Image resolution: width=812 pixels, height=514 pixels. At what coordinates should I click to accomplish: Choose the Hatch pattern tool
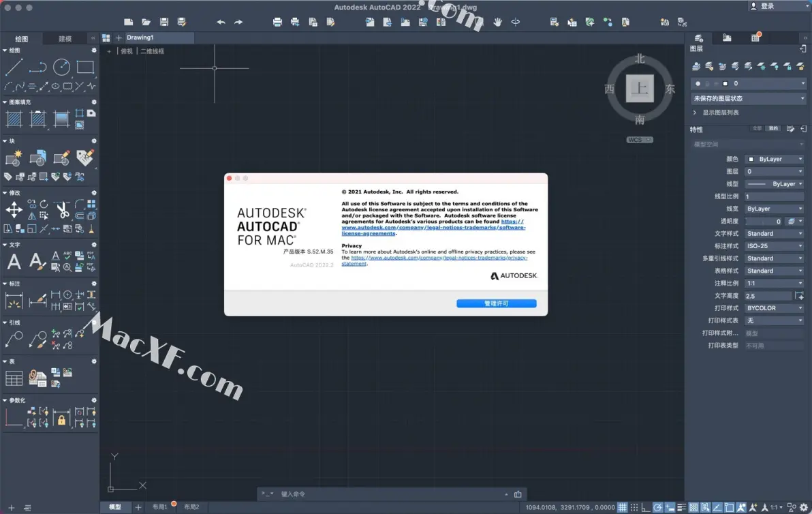14,119
